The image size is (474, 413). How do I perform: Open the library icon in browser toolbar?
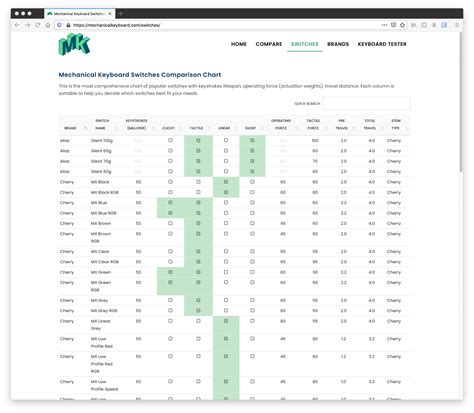pyautogui.click(x=414, y=25)
